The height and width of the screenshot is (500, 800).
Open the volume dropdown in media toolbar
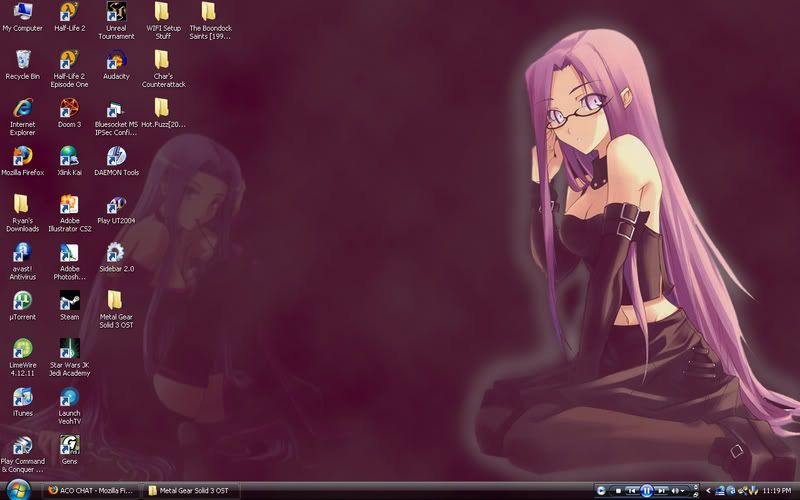pyautogui.click(x=684, y=490)
